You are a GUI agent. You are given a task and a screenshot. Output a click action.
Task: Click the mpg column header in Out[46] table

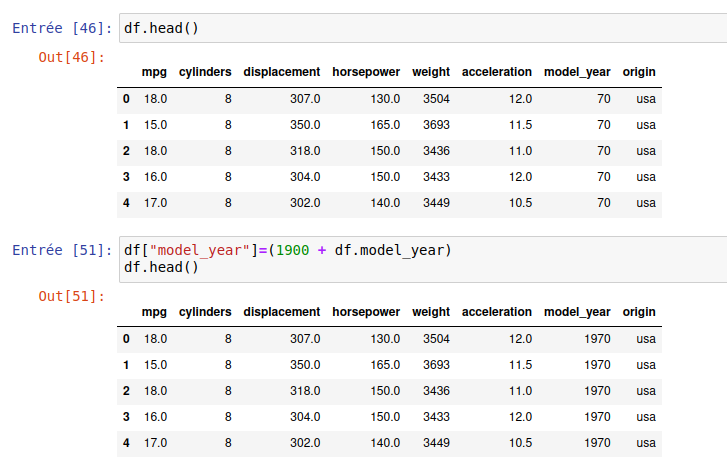[x=154, y=72]
